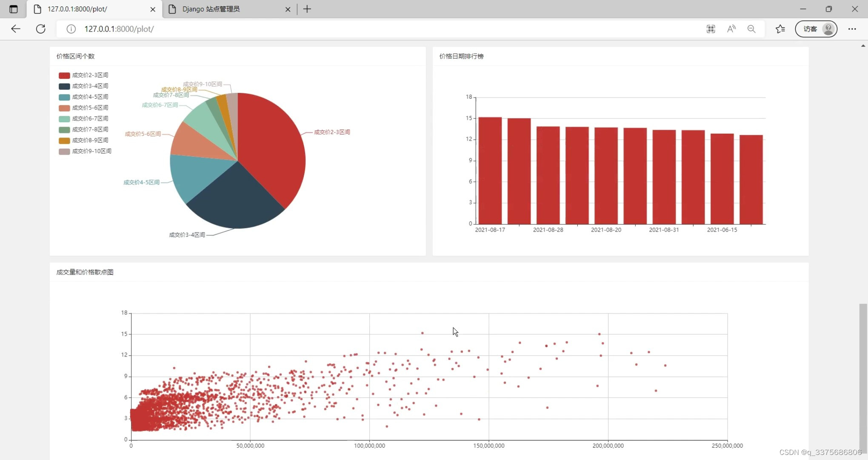Open the Favorites star icon
This screenshot has height=460, width=868.
tap(780, 29)
